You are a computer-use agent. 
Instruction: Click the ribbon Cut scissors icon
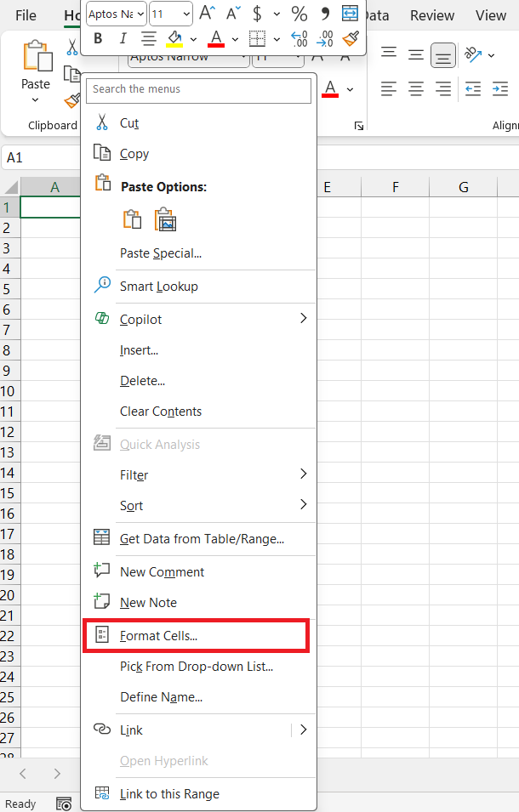coord(72,47)
